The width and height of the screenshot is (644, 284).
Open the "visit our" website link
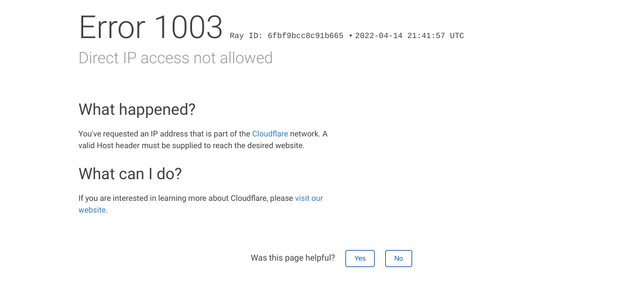click(x=309, y=199)
